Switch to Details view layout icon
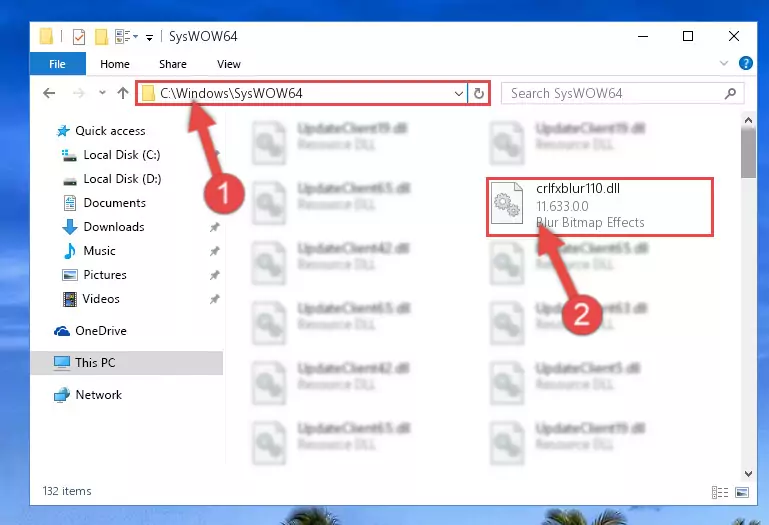Viewport: 769px width, 525px height. click(x=719, y=492)
